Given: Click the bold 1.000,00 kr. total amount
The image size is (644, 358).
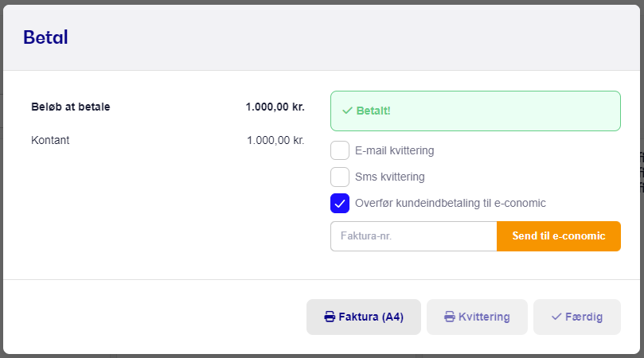Looking at the screenshot, I should click(275, 107).
